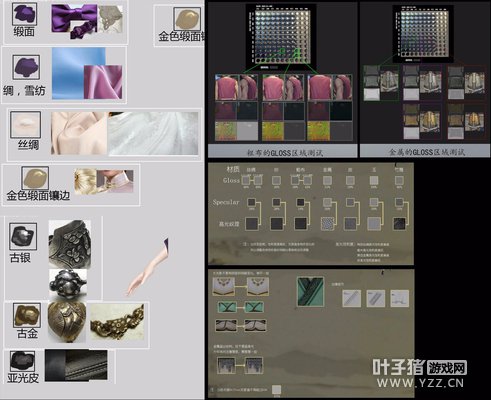Click the 缎面 label text
This screenshot has height=400, width=491.
24,32
